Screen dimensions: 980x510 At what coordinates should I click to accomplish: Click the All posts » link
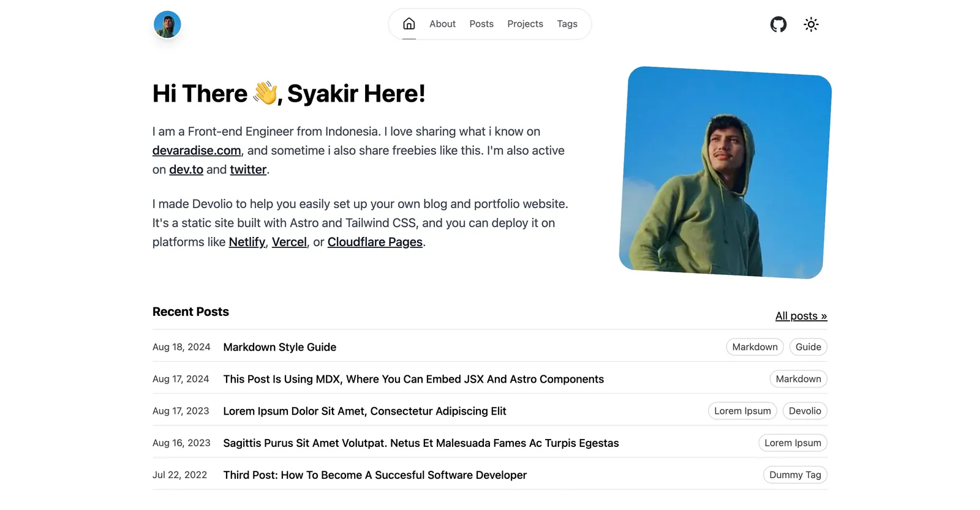point(801,316)
